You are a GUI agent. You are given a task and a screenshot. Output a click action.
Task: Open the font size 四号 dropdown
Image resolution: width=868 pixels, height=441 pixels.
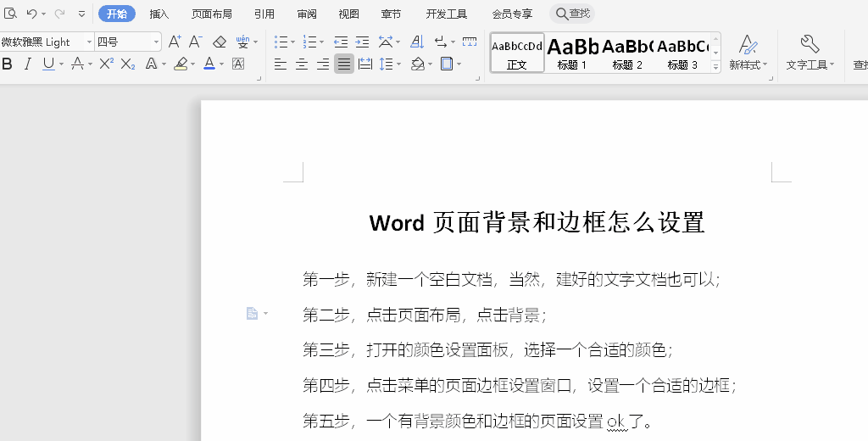tap(157, 42)
